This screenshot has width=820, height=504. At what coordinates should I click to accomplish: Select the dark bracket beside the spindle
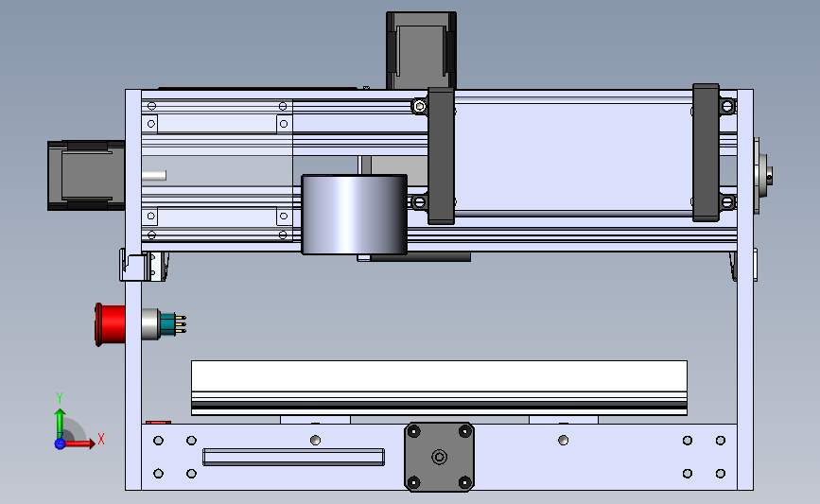tap(442, 156)
